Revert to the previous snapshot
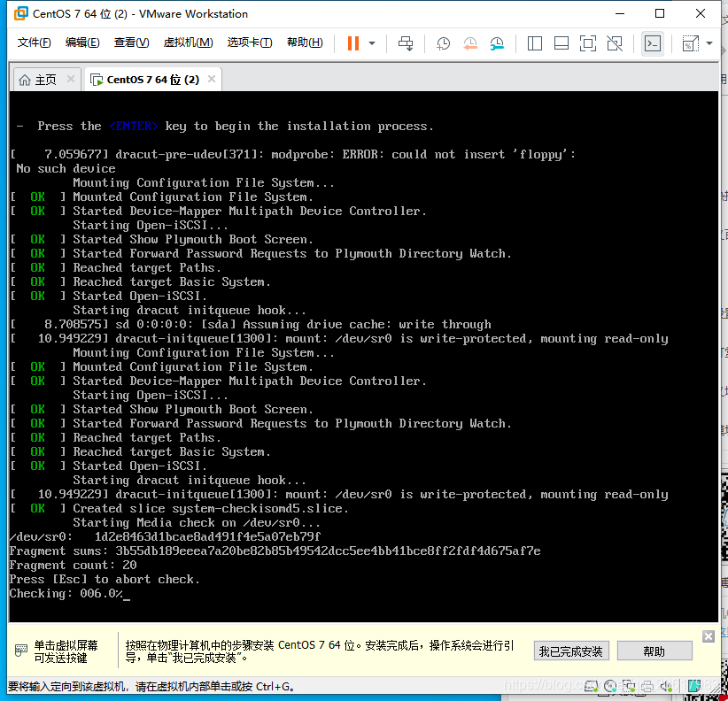 click(x=470, y=43)
